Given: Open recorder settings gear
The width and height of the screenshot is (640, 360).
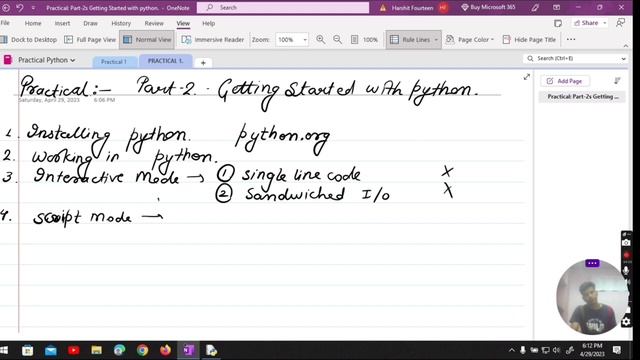Looking at the screenshot, I should tap(626, 322).
